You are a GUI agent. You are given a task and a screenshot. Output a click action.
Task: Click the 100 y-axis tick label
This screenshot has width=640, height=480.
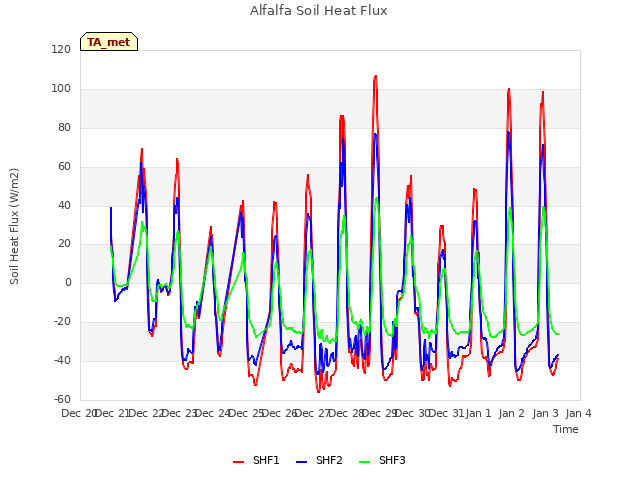(61, 89)
